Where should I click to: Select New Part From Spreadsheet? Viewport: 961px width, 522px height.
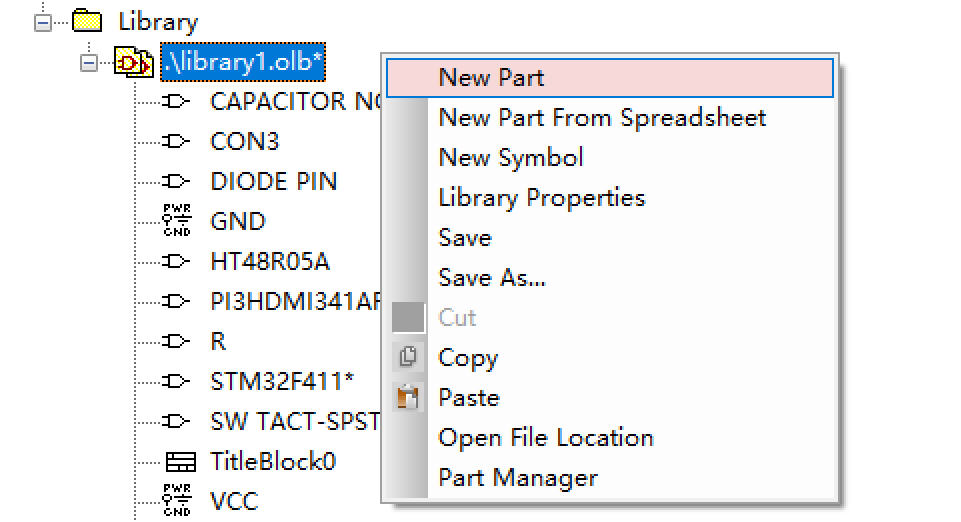click(602, 118)
